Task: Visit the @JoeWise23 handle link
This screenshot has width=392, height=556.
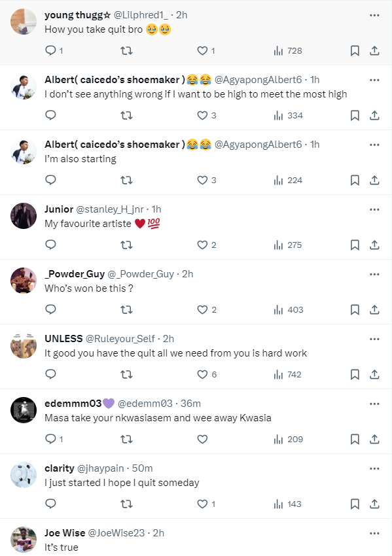Action: [116, 533]
